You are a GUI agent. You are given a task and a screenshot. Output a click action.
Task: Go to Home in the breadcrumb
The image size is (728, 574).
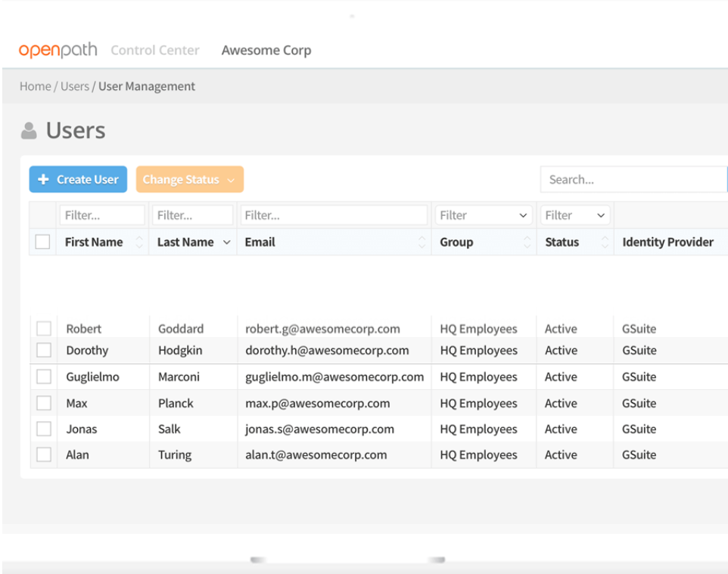pyautogui.click(x=35, y=86)
